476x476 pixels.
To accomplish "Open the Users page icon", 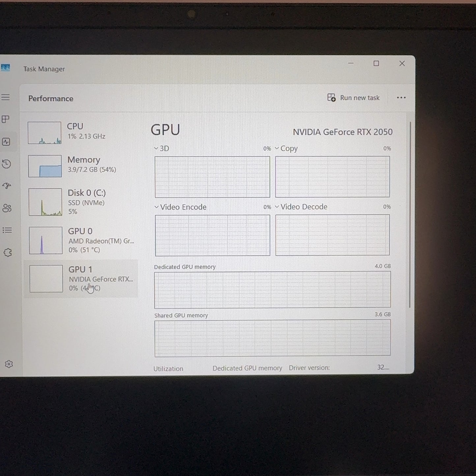I will click(7, 208).
